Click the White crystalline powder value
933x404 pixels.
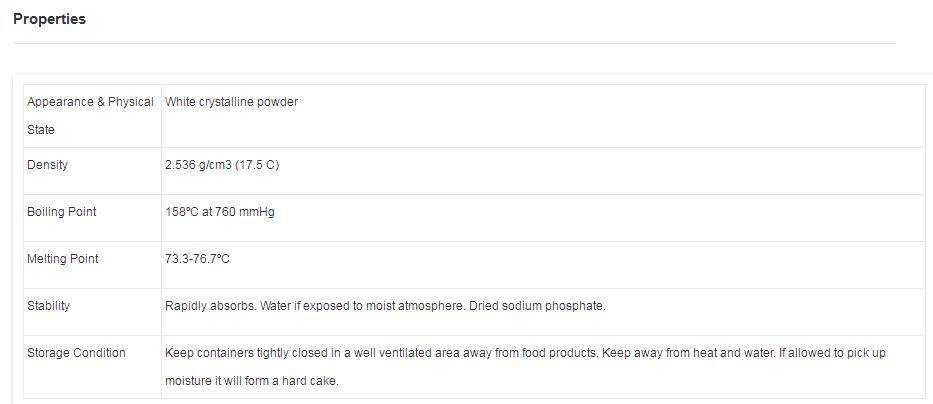point(231,102)
